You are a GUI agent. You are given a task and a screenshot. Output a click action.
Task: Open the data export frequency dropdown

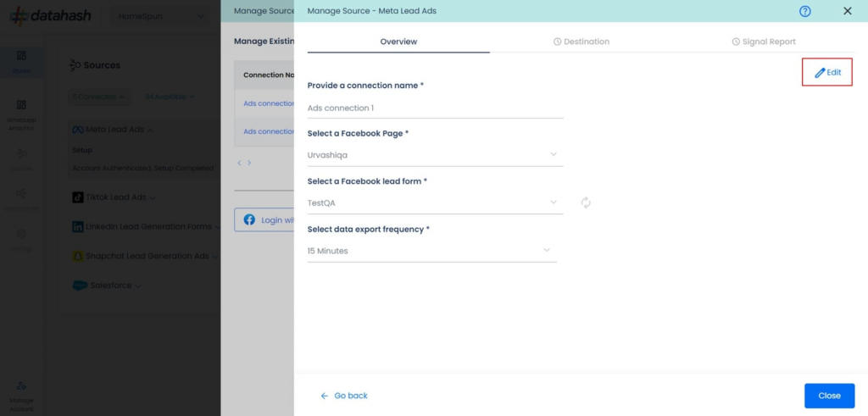pos(431,251)
